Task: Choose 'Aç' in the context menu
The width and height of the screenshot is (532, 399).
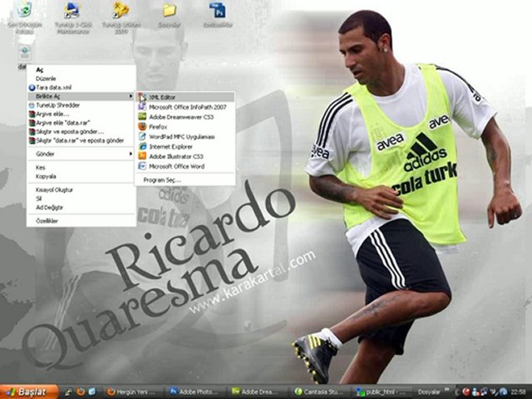Action: point(81,70)
